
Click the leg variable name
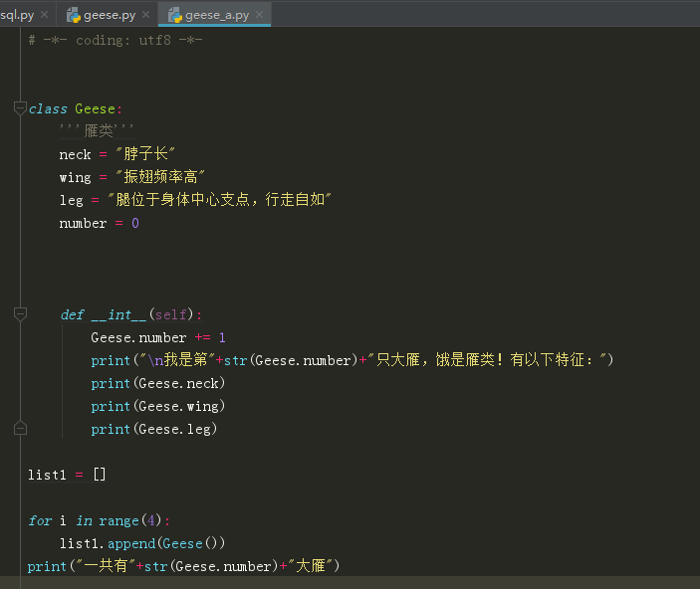coord(72,200)
